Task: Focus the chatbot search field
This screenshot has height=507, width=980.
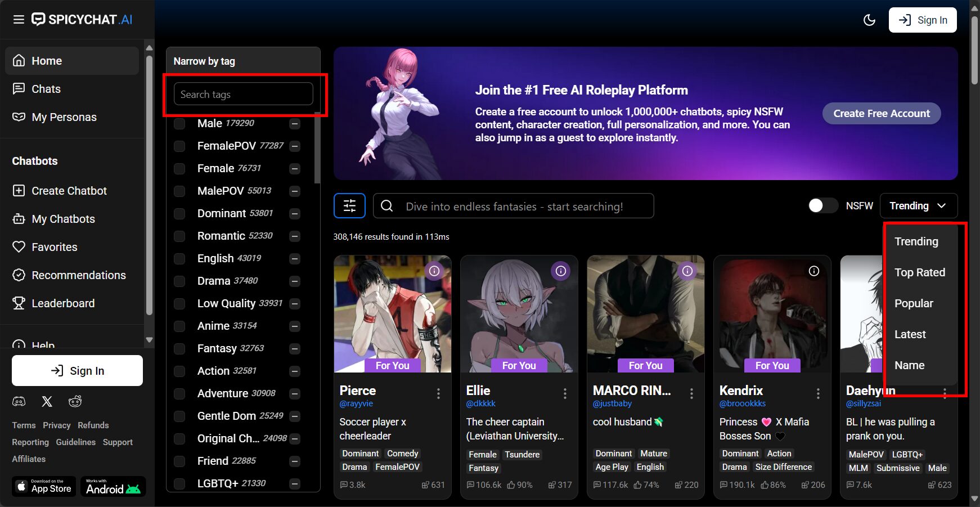Action: (514, 206)
